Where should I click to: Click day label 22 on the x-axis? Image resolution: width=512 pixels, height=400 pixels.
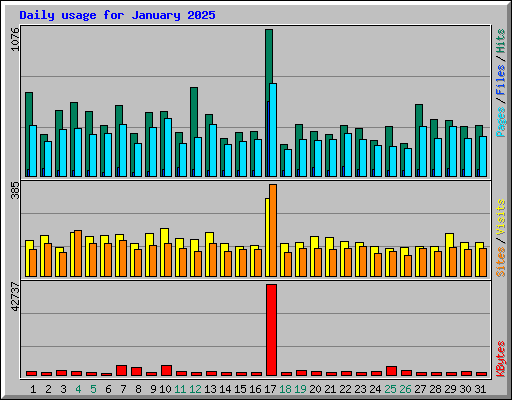345,389
